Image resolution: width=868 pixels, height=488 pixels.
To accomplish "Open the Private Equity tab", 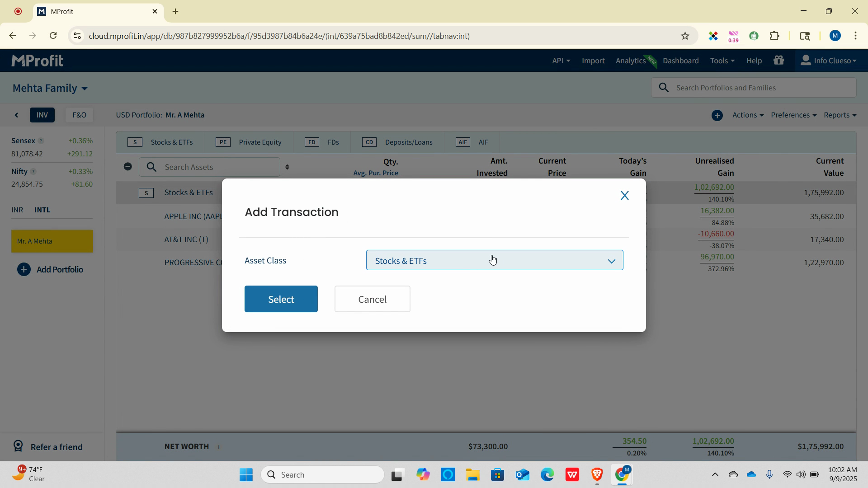I will pyautogui.click(x=249, y=142).
